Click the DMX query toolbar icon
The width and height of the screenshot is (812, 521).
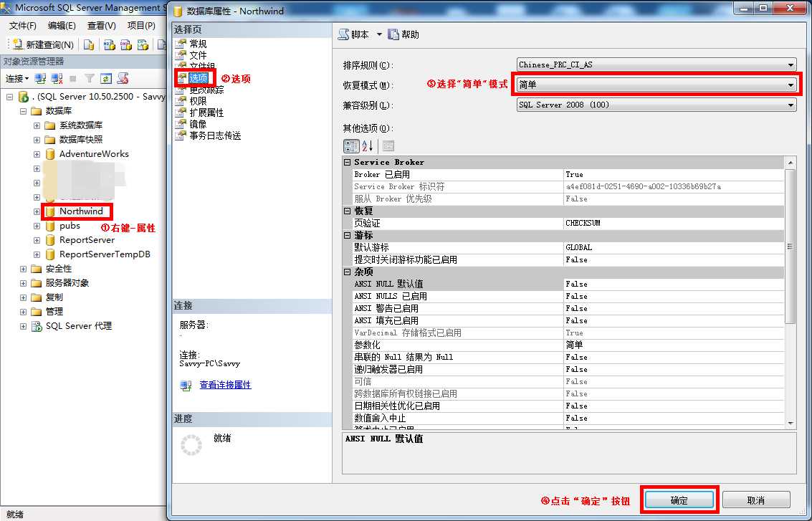click(x=126, y=45)
